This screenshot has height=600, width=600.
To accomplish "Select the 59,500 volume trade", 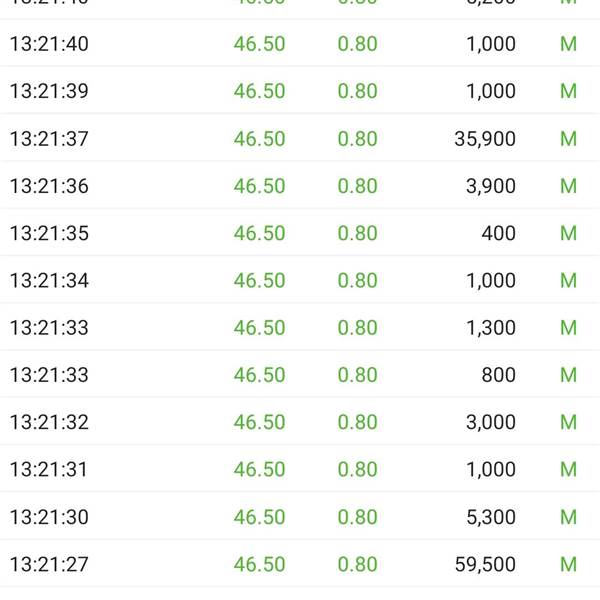I will tap(485, 564).
